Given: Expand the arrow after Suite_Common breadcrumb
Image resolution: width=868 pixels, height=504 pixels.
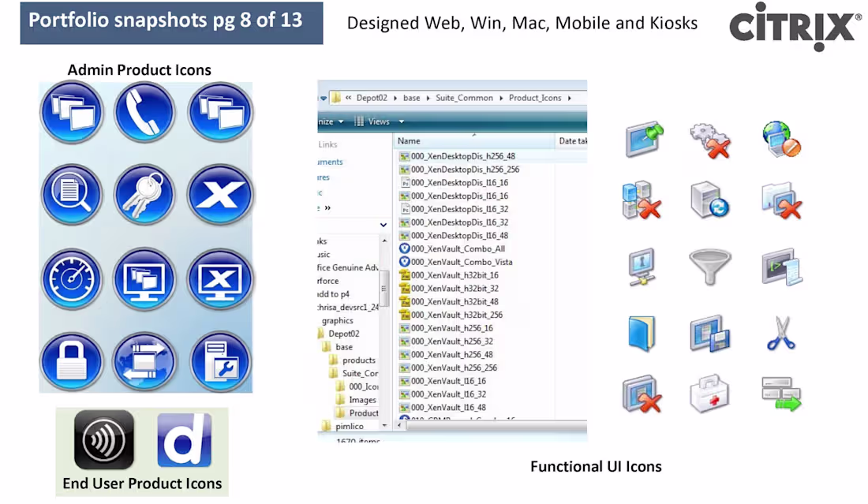Looking at the screenshot, I should click(x=501, y=98).
